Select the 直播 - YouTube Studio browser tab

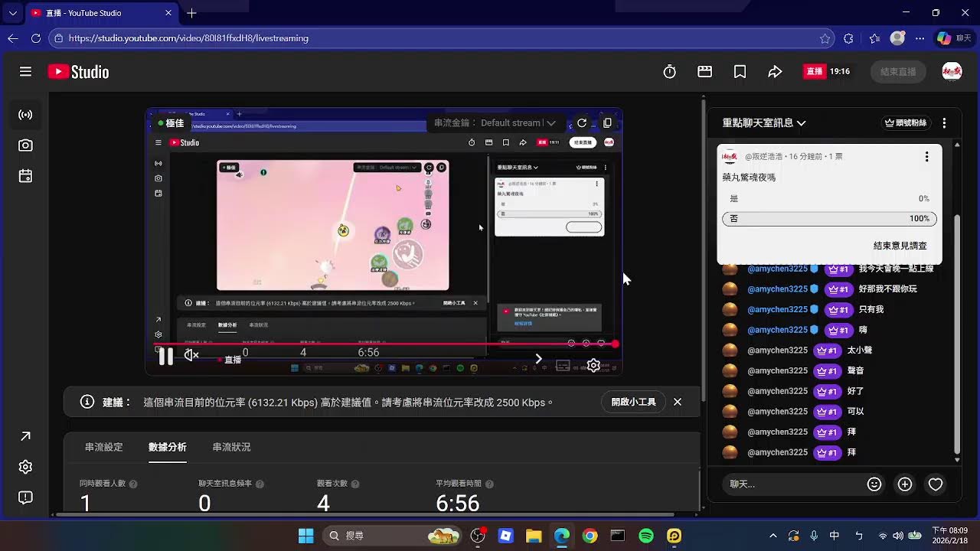coord(102,13)
